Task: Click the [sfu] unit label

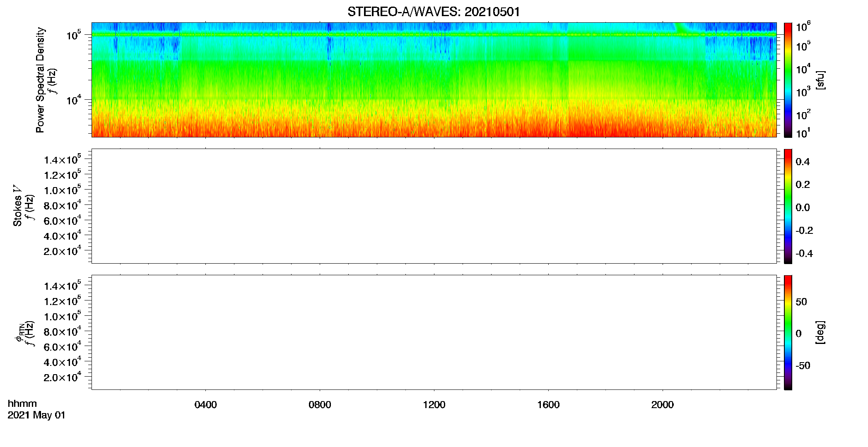Action: click(x=820, y=80)
